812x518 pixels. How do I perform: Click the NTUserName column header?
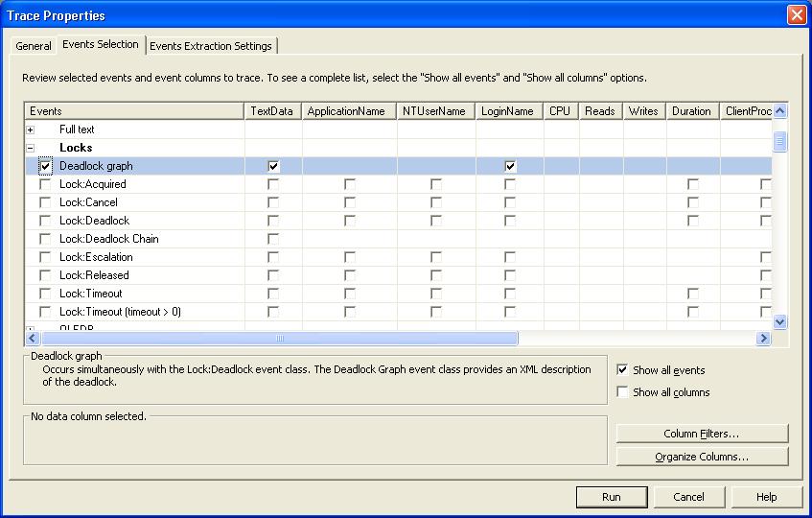pyautogui.click(x=436, y=111)
